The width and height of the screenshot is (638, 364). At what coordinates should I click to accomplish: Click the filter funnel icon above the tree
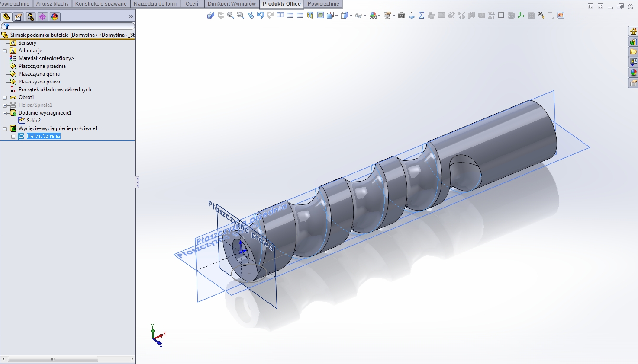click(x=6, y=26)
